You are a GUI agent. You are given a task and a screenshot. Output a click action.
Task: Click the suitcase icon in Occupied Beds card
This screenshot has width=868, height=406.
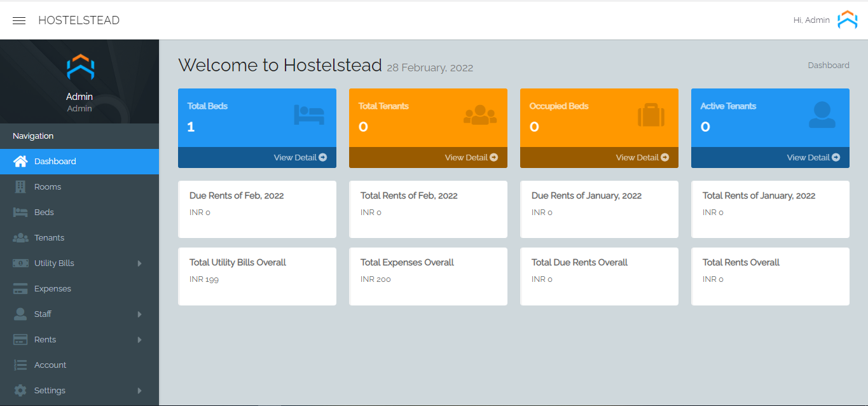point(651,116)
